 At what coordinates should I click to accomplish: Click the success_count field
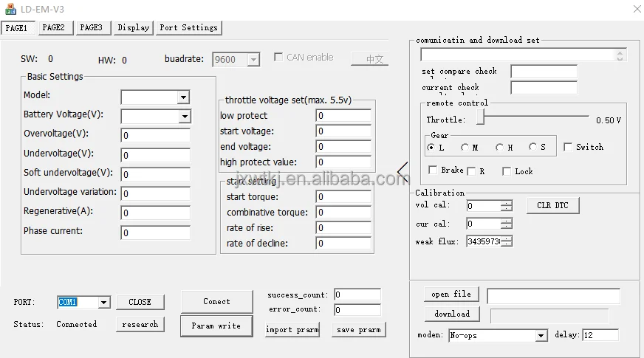(x=357, y=295)
